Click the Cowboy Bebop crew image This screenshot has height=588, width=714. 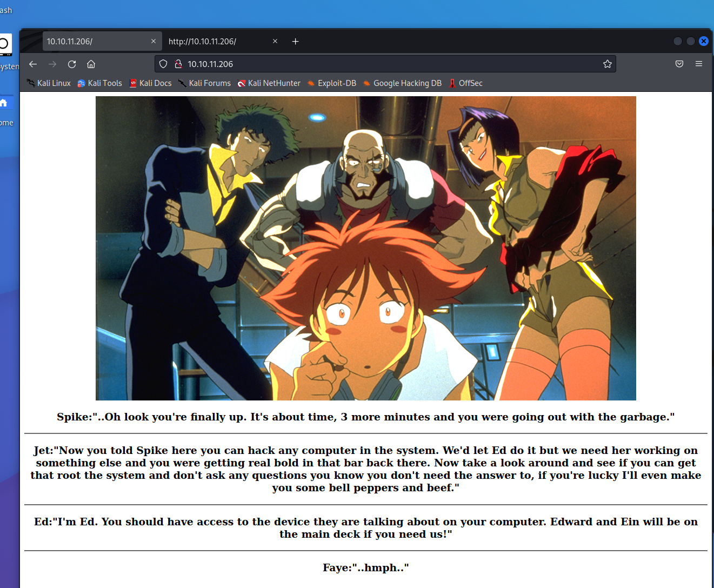click(366, 248)
